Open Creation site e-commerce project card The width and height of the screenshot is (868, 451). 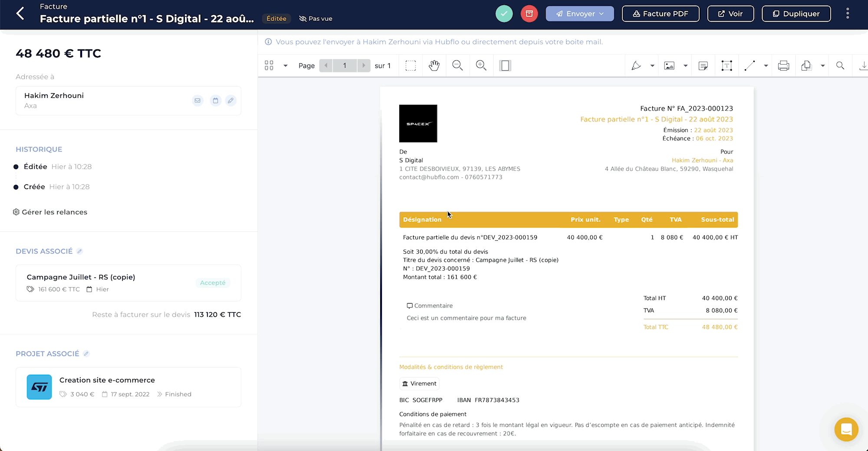[x=128, y=387]
